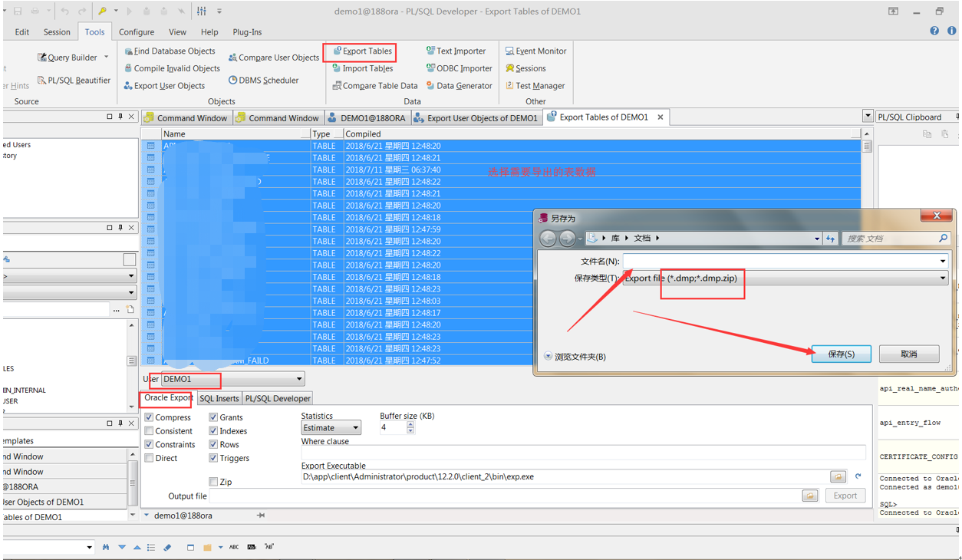Click into the Where clause field
The width and height of the screenshot is (962, 560).
[x=583, y=453]
